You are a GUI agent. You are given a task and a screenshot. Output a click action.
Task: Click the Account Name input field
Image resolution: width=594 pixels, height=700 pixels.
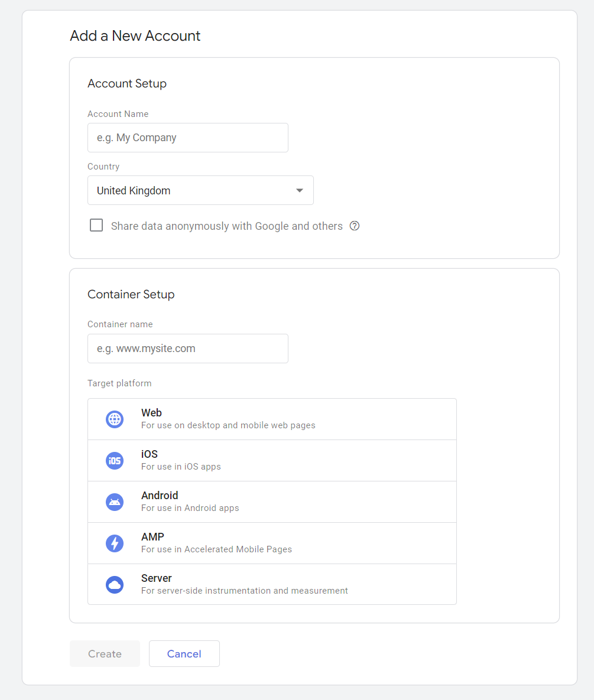187,138
